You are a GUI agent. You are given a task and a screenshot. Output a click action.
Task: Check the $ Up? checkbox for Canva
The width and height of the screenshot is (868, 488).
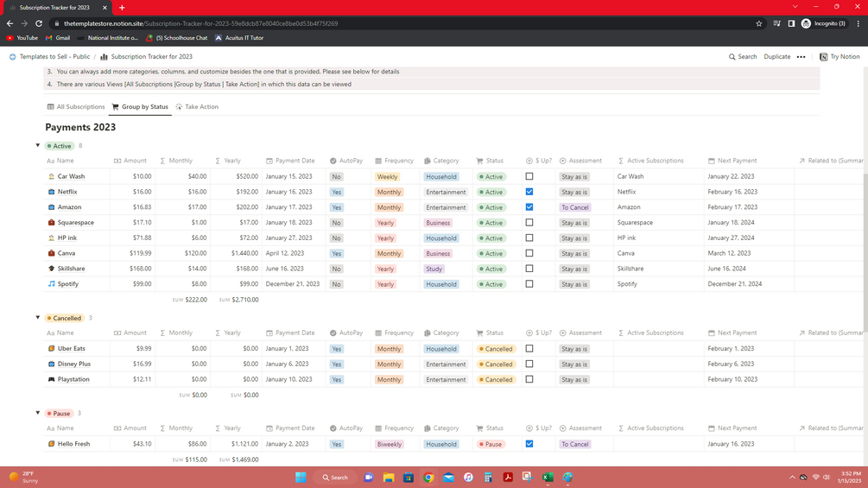point(529,253)
